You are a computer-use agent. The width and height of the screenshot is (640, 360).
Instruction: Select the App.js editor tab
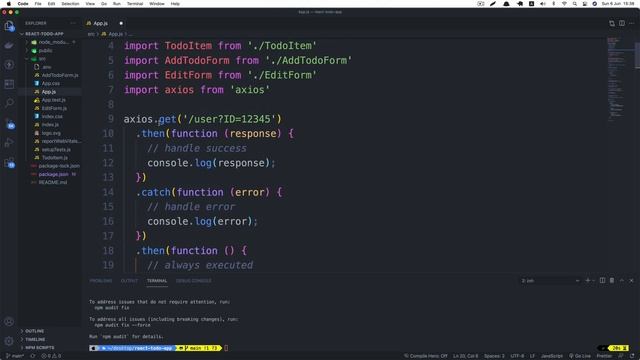tap(100, 23)
